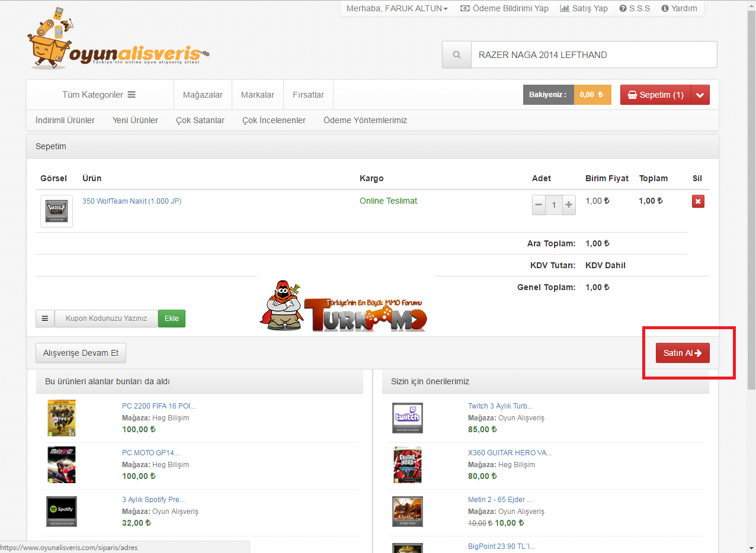Open the coupon list menu icon
The width and height of the screenshot is (756, 553).
tap(45, 318)
